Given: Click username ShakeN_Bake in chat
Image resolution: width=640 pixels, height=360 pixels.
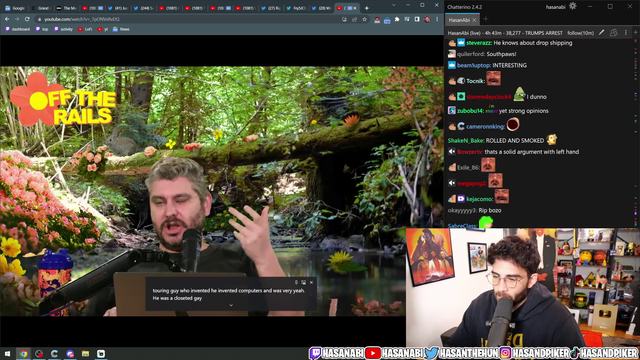Looking at the screenshot, I should pyautogui.click(x=466, y=140).
